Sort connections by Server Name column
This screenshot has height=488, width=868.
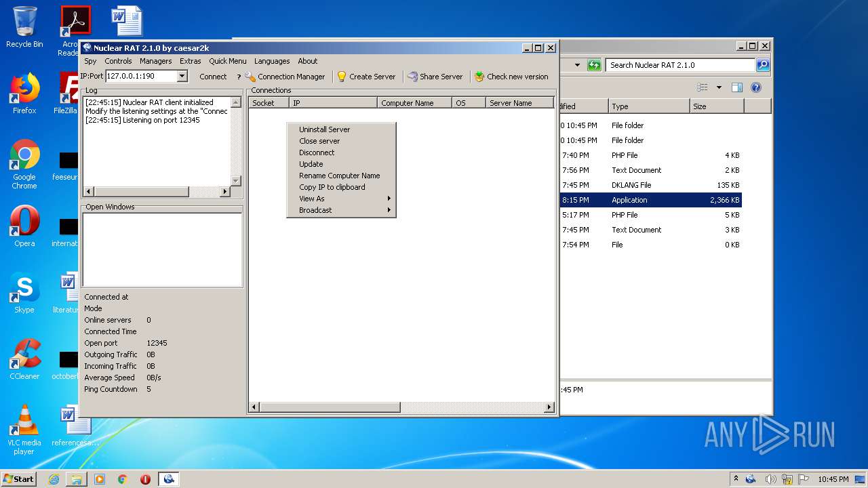pyautogui.click(x=519, y=103)
